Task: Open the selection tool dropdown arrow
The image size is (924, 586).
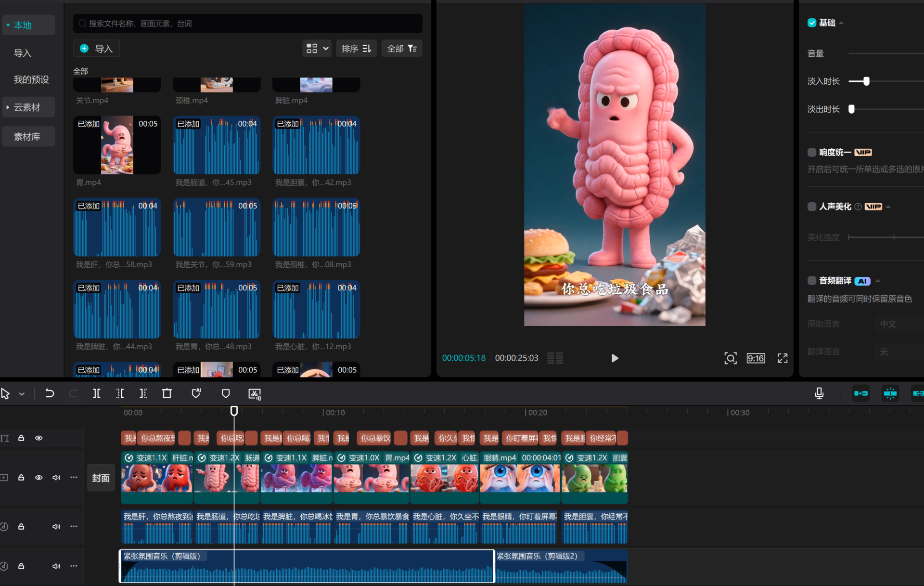Action: (22, 394)
